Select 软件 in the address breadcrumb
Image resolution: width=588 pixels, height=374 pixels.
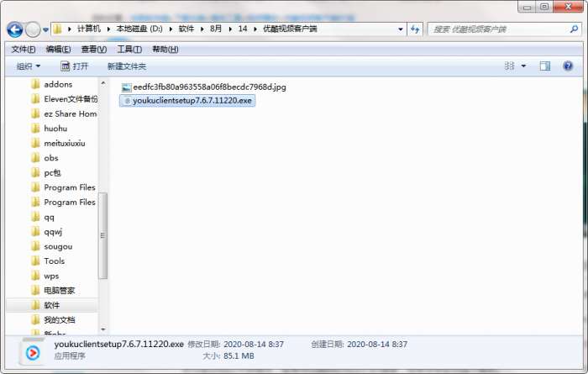click(x=186, y=29)
